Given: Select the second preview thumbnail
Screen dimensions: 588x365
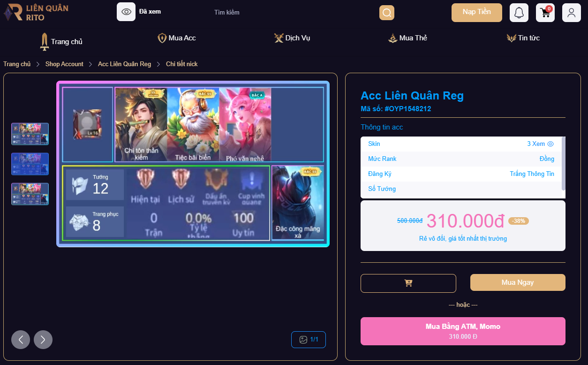Looking at the screenshot, I should click(x=30, y=164).
